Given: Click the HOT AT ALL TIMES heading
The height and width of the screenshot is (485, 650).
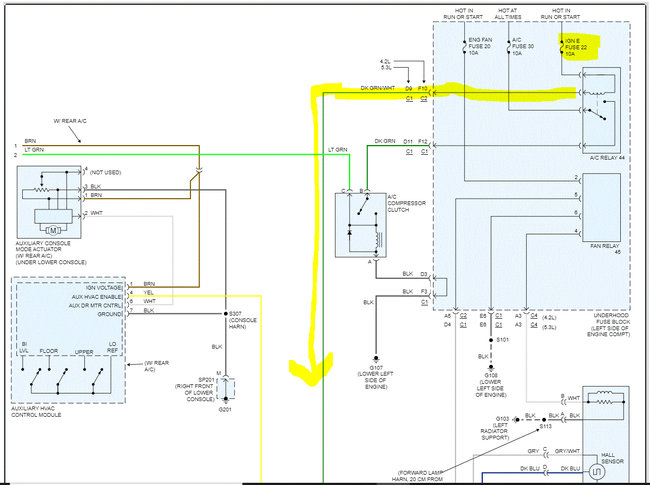Looking at the screenshot, I should tap(508, 14).
